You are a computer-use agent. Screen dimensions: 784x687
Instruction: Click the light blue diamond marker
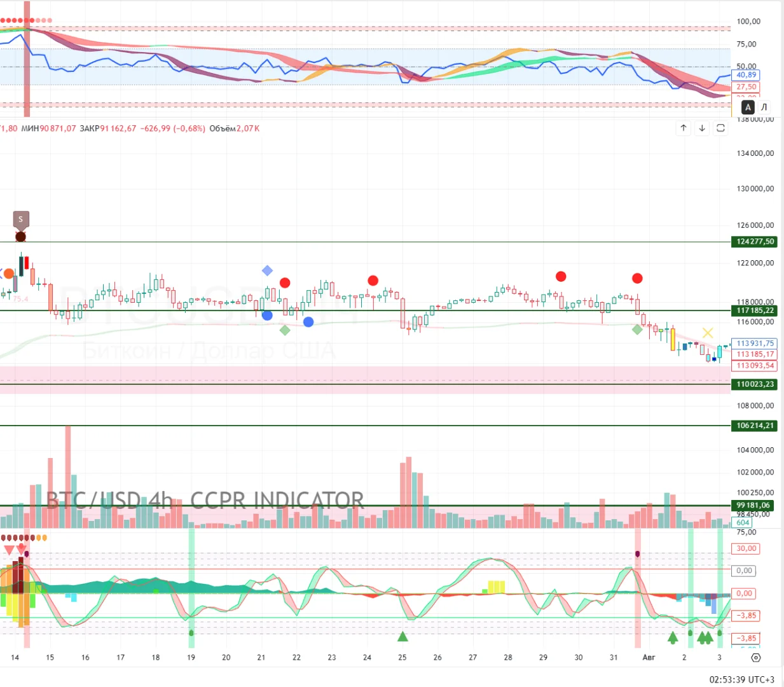[x=268, y=271]
